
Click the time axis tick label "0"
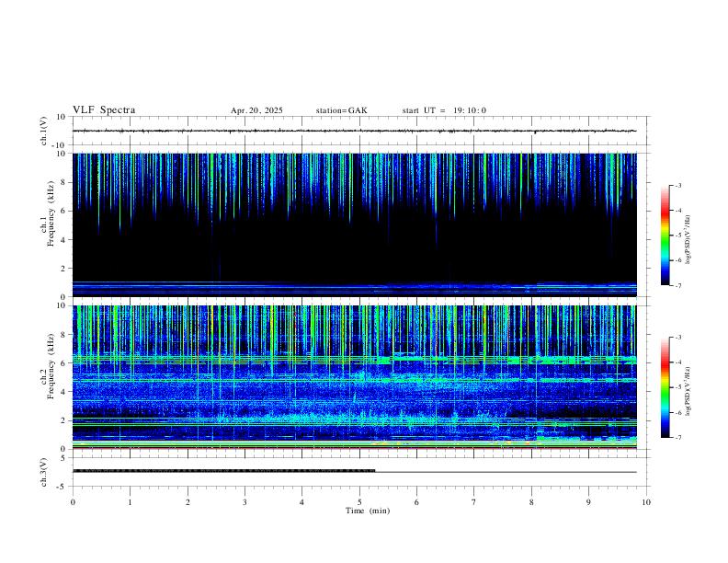coord(73,502)
